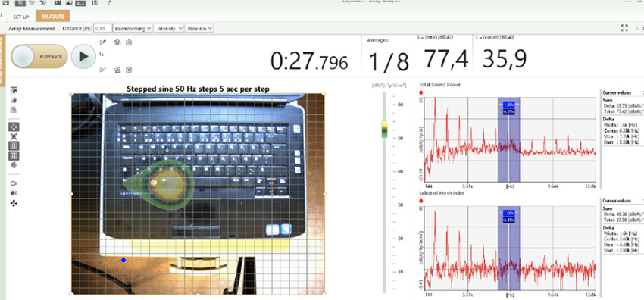Click the video record camera icon
This screenshot has width=644, height=300.
(x=117, y=70)
